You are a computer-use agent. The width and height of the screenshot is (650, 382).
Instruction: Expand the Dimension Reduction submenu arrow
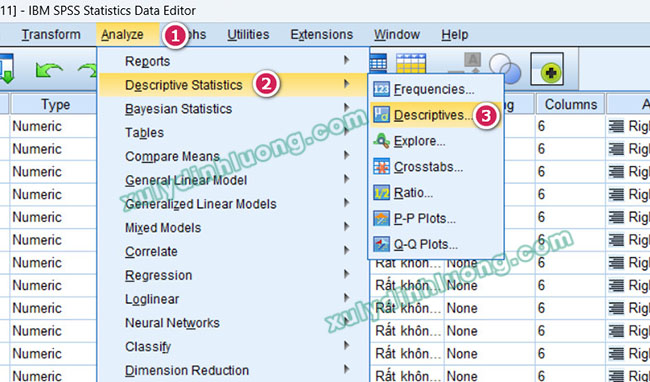(x=347, y=370)
